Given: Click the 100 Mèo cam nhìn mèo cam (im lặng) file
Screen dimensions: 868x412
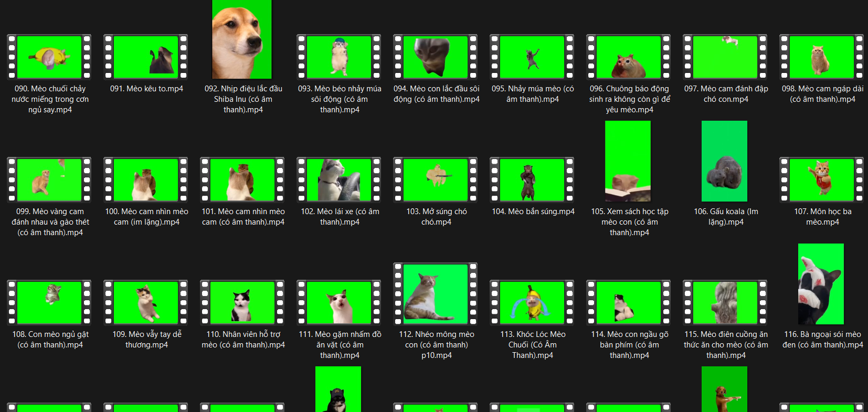Looking at the screenshot, I should [146, 180].
